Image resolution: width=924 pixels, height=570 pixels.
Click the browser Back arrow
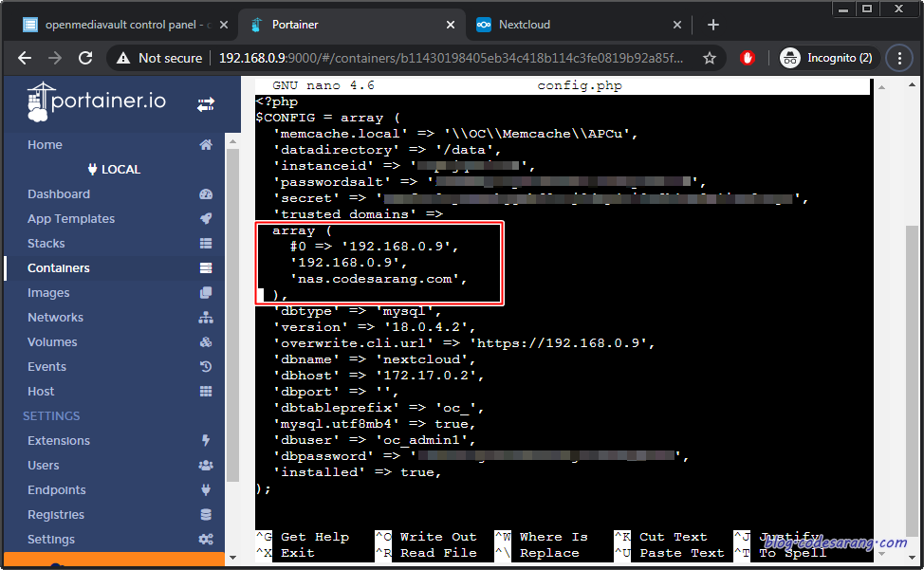point(25,58)
